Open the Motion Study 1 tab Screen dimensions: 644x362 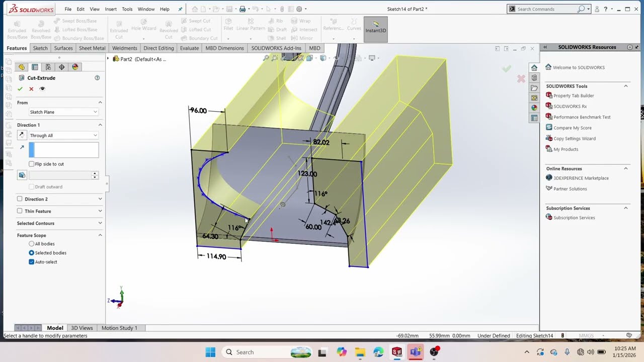click(x=119, y=328)
